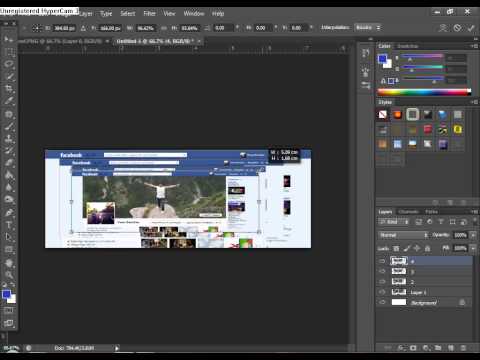Create a new layer in Layers panel
This screenshot has height=360, width=480.
(x=451, y=348)
